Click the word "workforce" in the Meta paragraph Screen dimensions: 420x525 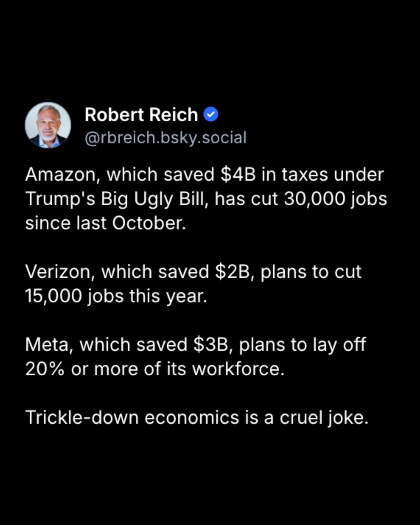coord(238,369)
